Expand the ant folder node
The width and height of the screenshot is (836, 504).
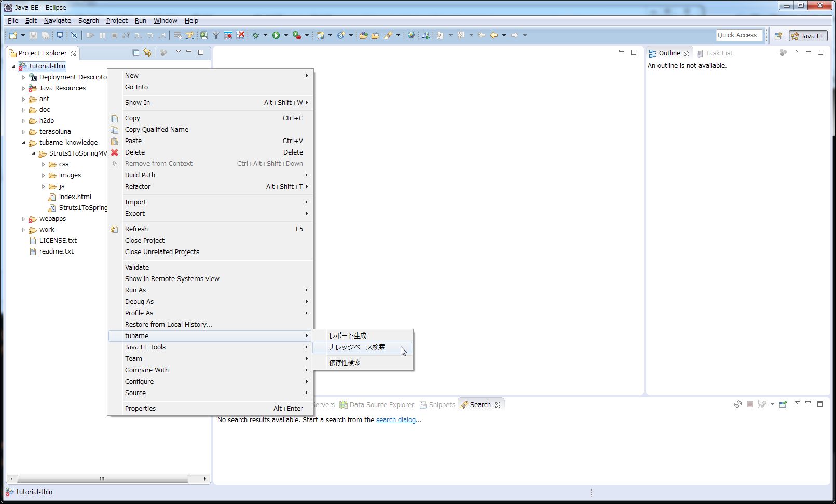point(23,99)
